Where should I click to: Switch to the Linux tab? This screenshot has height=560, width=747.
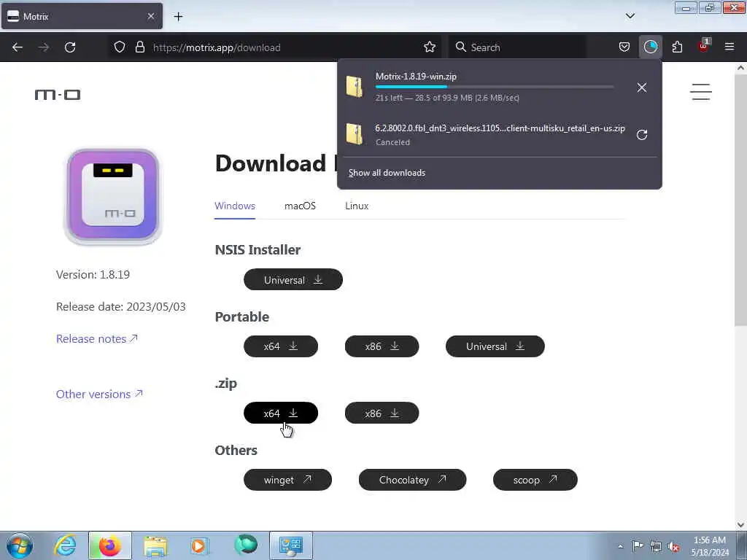357,206
